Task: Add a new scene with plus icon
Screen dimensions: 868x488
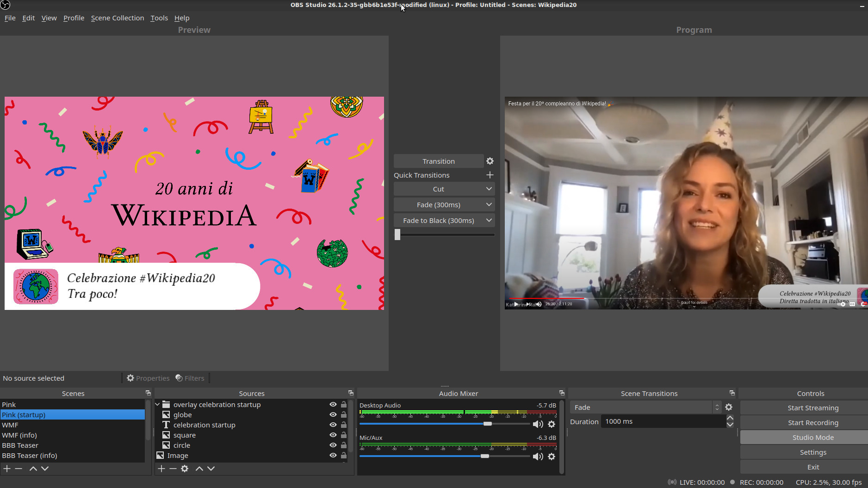Action: click(7, 469)
